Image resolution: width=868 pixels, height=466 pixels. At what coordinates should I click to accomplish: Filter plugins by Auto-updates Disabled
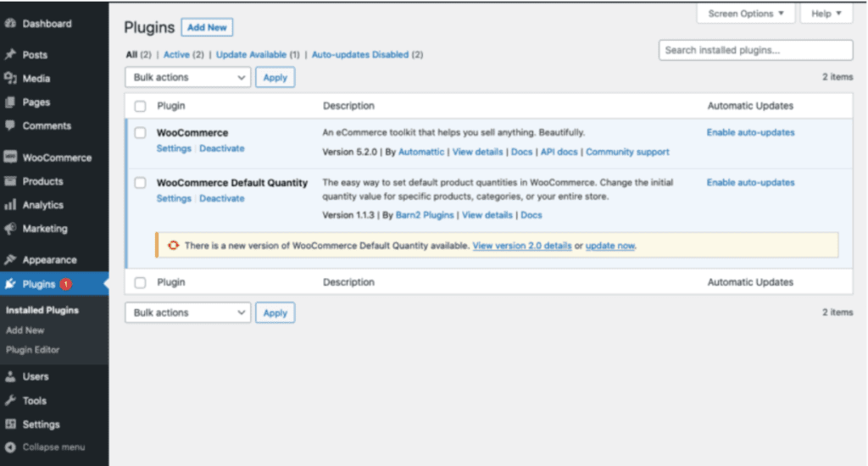point(359,54)
